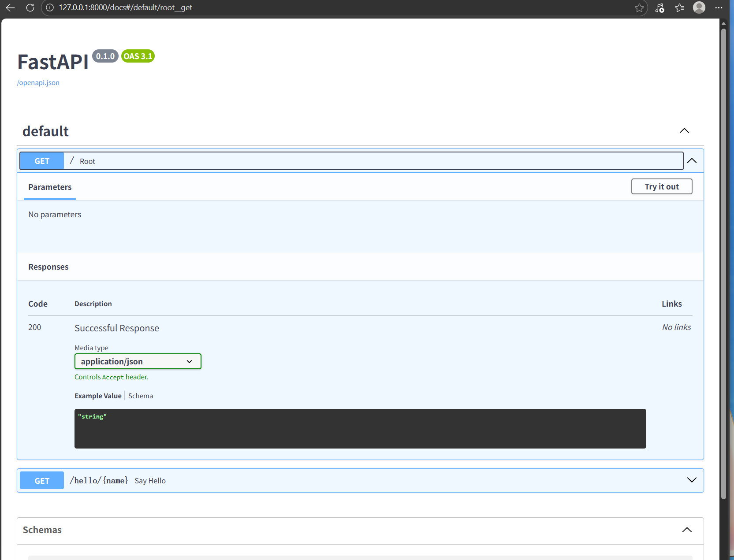The width and height of the screenshot is (734, 560).
Task: Click the Responses heading
Action: coord(48,267)
